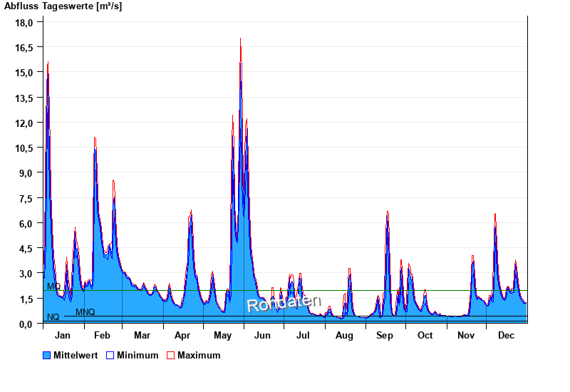Click the MNQ line label

pyautogui.click(x=85, y=312)
